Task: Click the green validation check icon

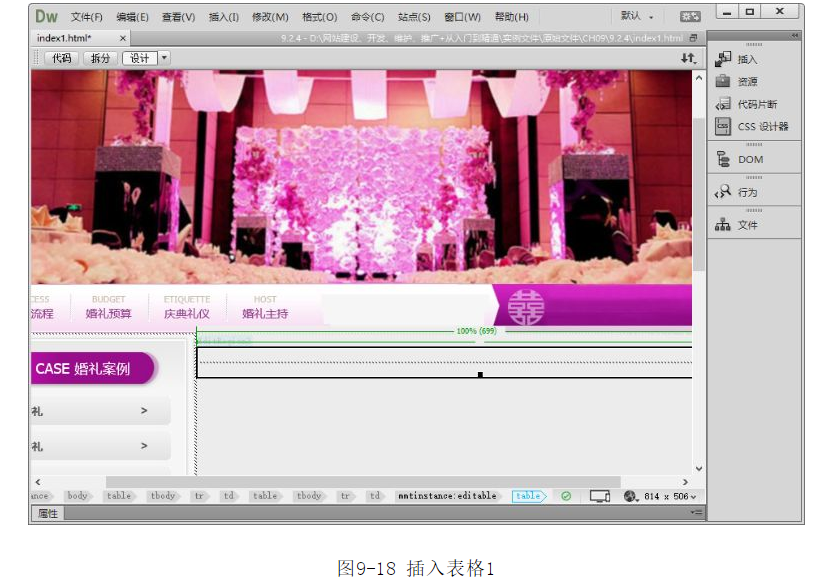Action: tap(566, 496)
